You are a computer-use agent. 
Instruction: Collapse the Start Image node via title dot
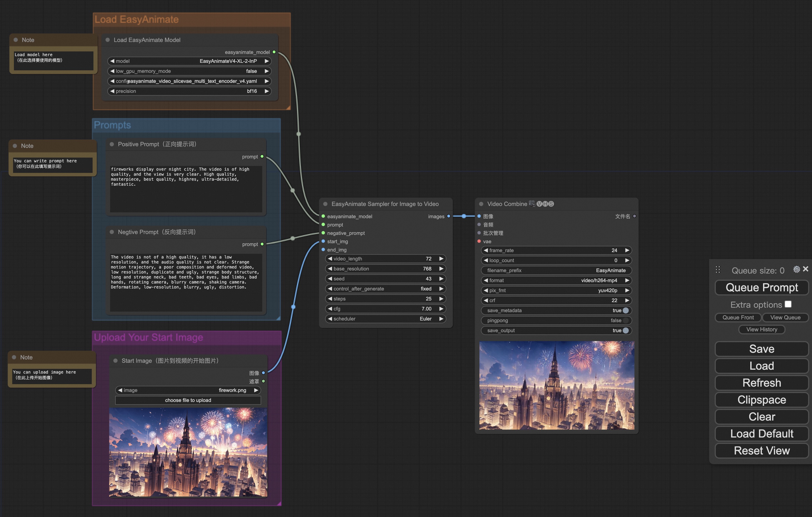(116, 361)
